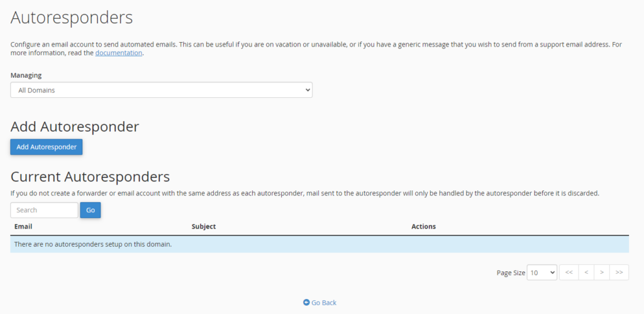Screen dimensions: 644x314
Task: Click the Go search button
Action: (x=91, y=210)
